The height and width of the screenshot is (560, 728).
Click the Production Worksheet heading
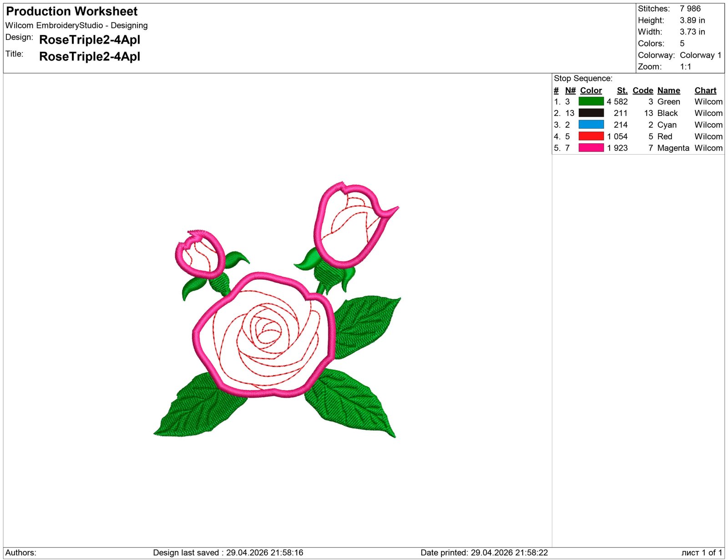click(x=71, y=11)
